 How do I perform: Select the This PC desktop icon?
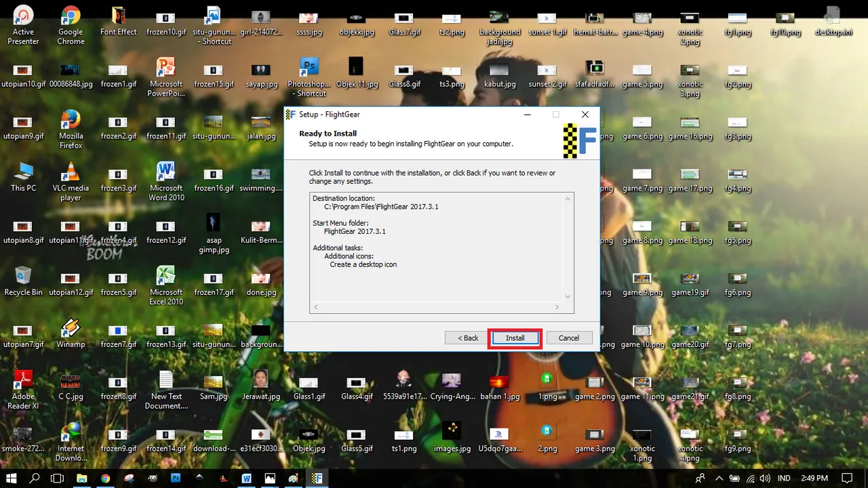[x=23, y=177]
